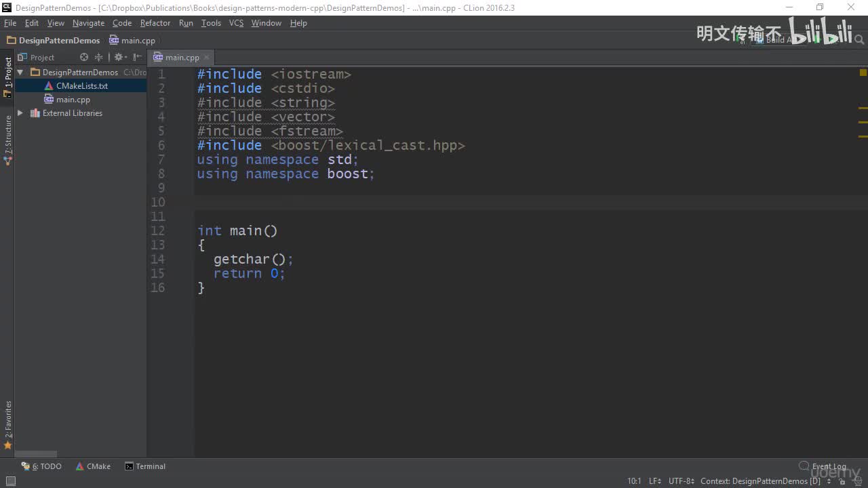Click the C++ icon beside main.cpp in tree
This screenshot has height=488, width=868.
pos(49,100)
